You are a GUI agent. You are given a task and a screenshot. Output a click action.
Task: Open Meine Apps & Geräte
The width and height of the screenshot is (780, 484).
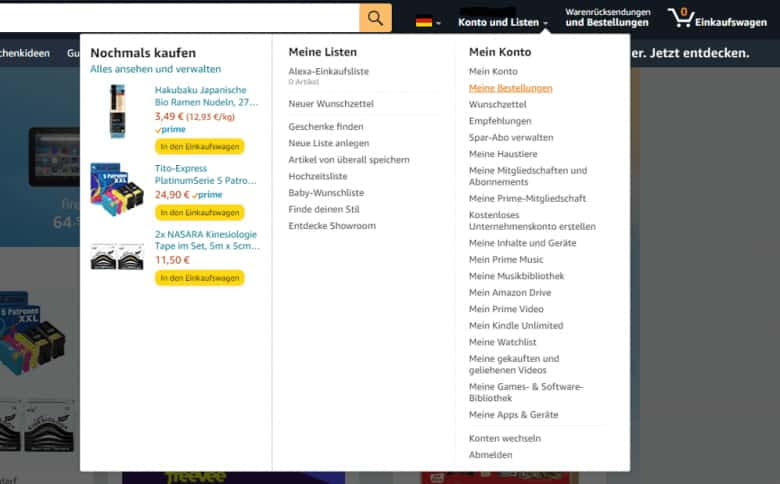513,415
